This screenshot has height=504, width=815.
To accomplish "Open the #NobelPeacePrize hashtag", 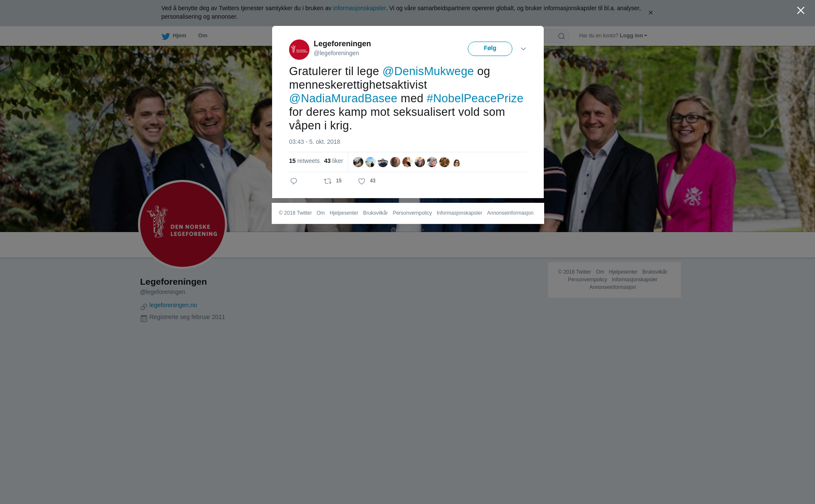I will click(475, 98).
